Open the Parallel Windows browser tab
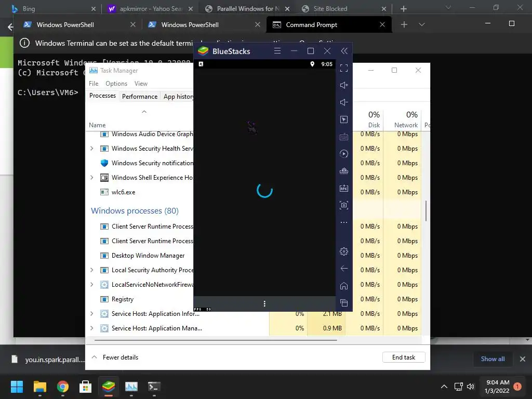The image size is (532, 399). click(247, 8)
